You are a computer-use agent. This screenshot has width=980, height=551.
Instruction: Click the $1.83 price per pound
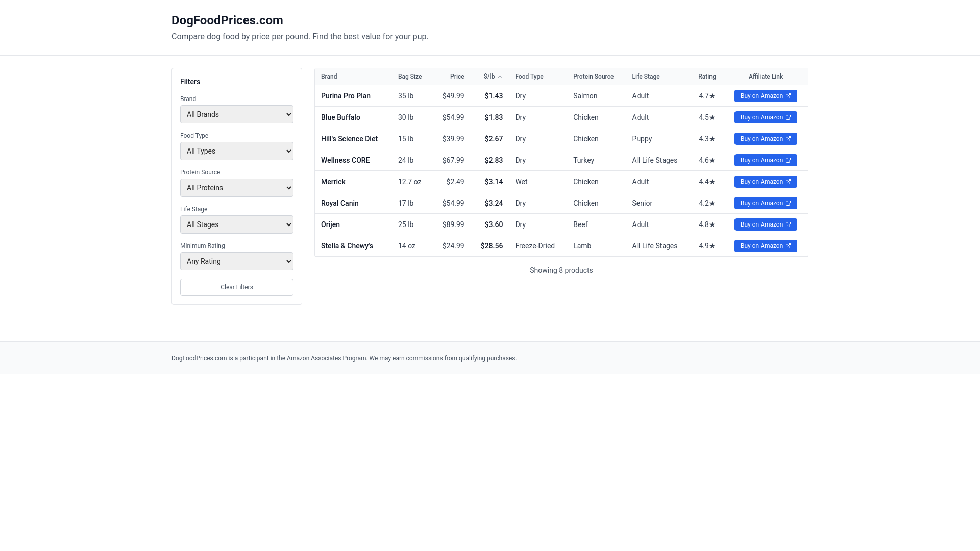494,117
